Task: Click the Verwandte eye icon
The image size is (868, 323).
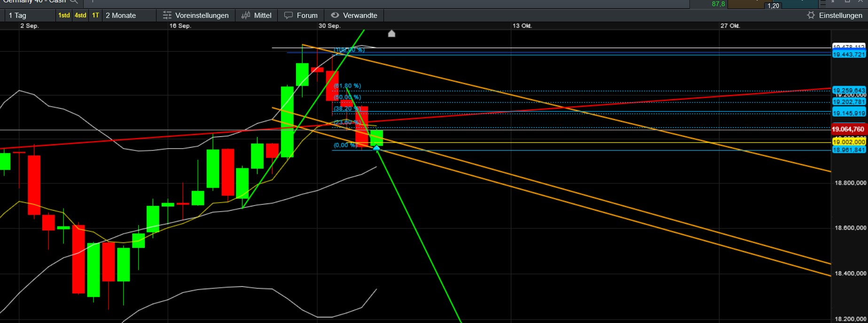Action: pos(335,16)
